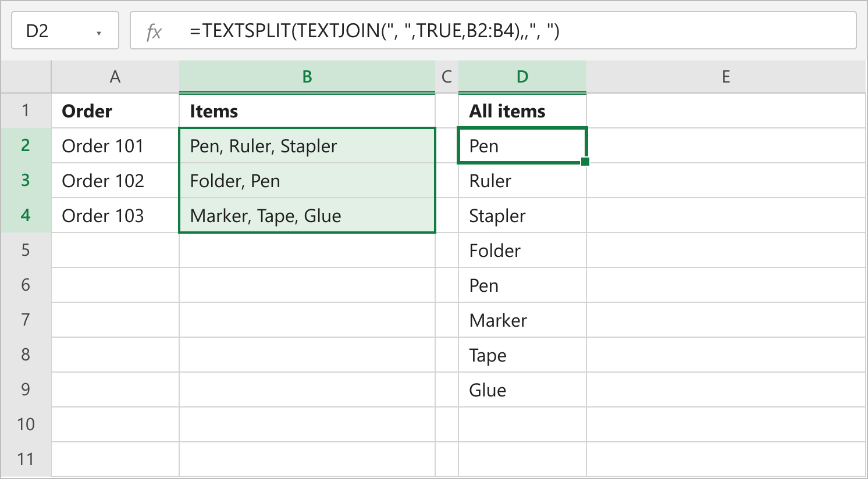
Task: Select the narrow column C header
Action: click(x=447, y=77)
